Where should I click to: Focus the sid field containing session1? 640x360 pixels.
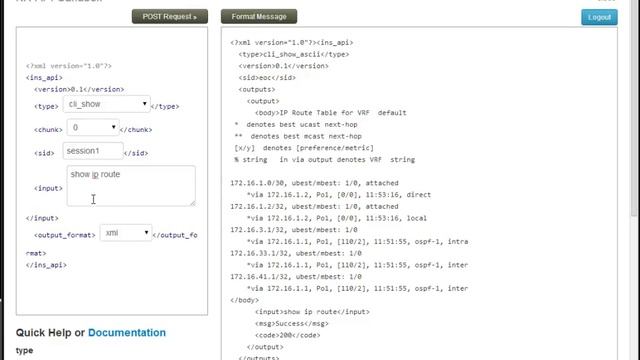(93, 151)
